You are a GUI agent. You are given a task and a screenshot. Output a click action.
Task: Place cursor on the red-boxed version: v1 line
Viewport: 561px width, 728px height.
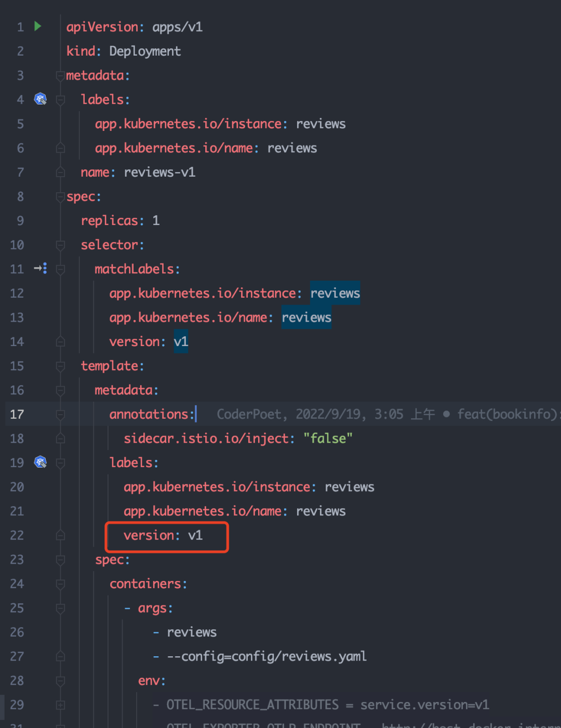tap(163, 535)
